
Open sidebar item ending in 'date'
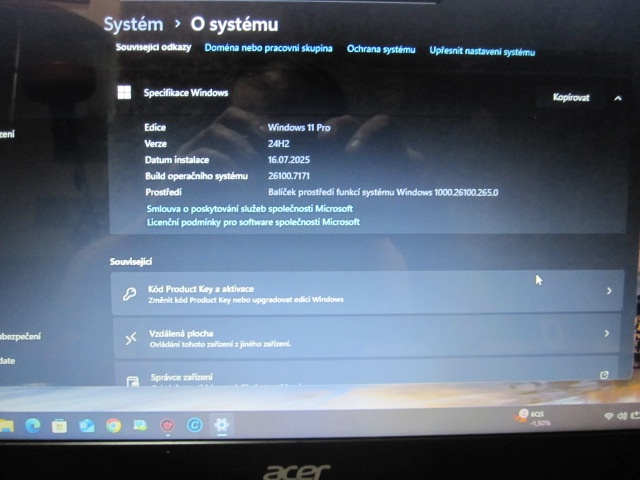pos(8,361)
